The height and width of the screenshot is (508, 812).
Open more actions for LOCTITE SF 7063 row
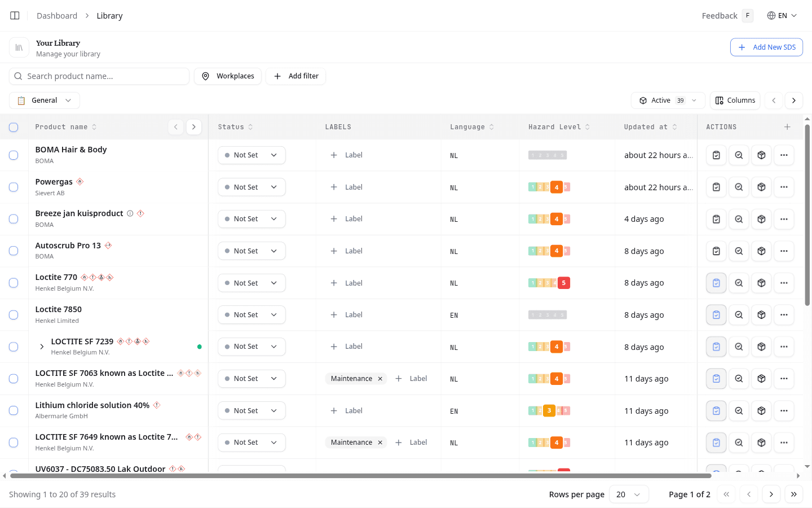[784, 379]
